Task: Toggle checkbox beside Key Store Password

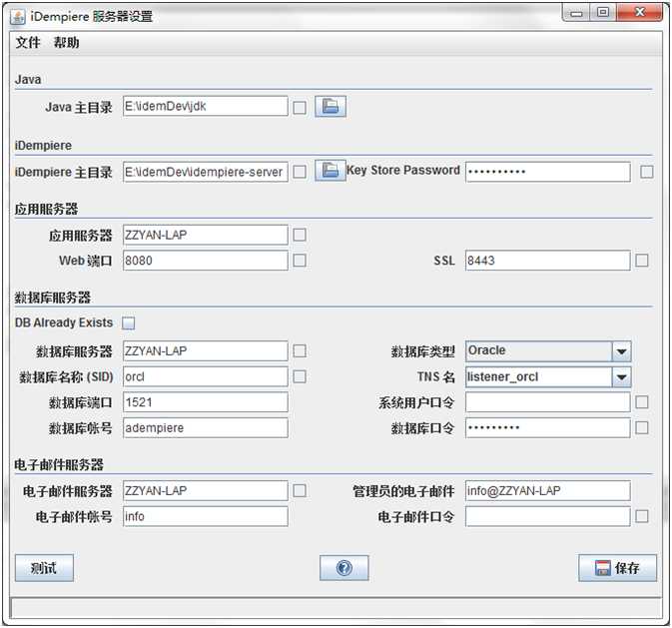Action: point(647,172)
